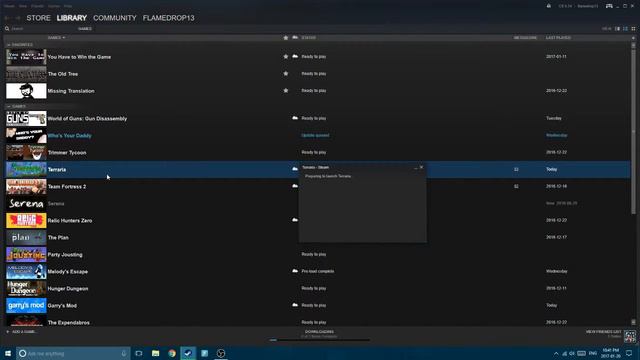Select You Have to Win the Game thumbnail
This screenshot has width=640, height=360.
tap(26, 57)
